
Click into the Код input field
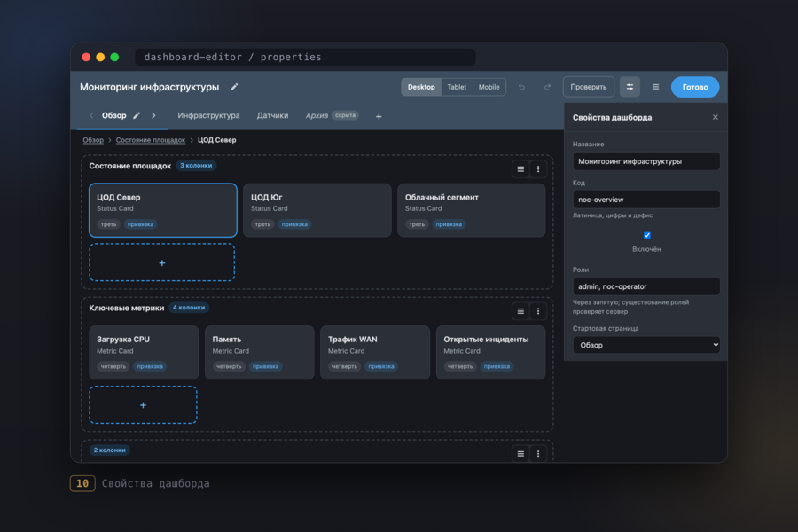(646, 199)
